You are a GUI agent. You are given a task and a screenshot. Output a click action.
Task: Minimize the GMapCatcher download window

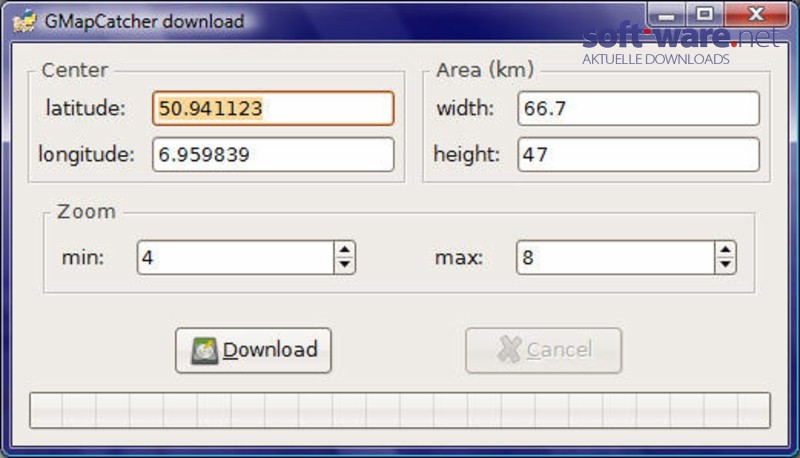click(666, 15)
